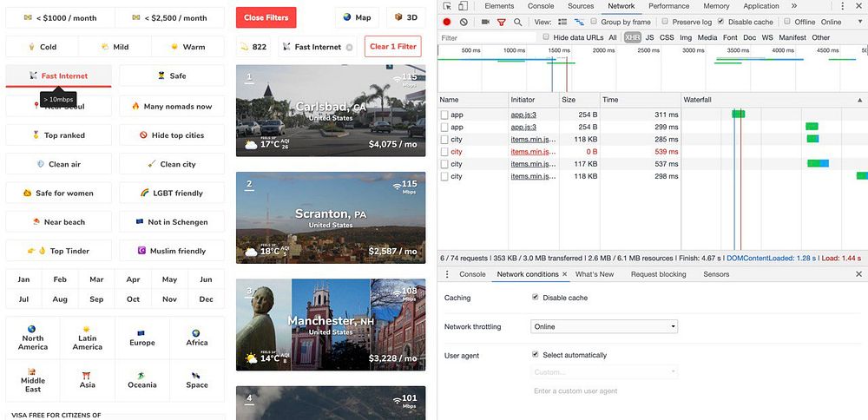Switch to large request rows view icon
The image size is (868, 420).
(562, 23)
